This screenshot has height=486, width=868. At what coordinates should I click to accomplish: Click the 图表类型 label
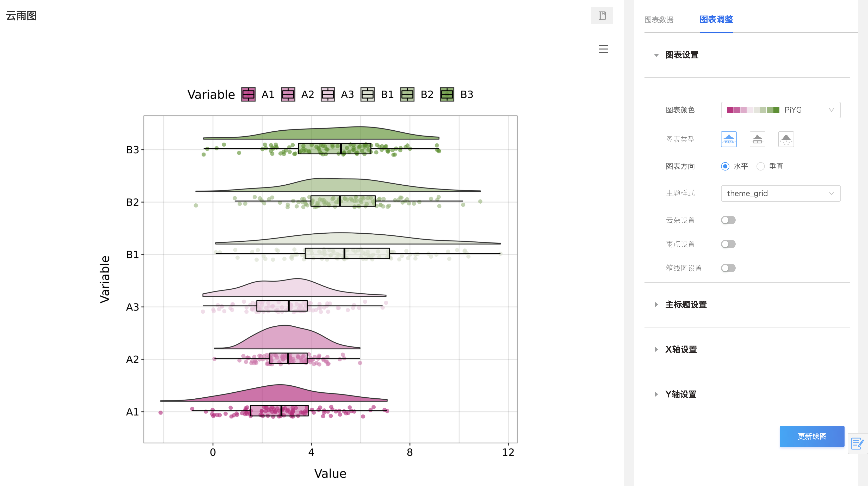point(680,139)
